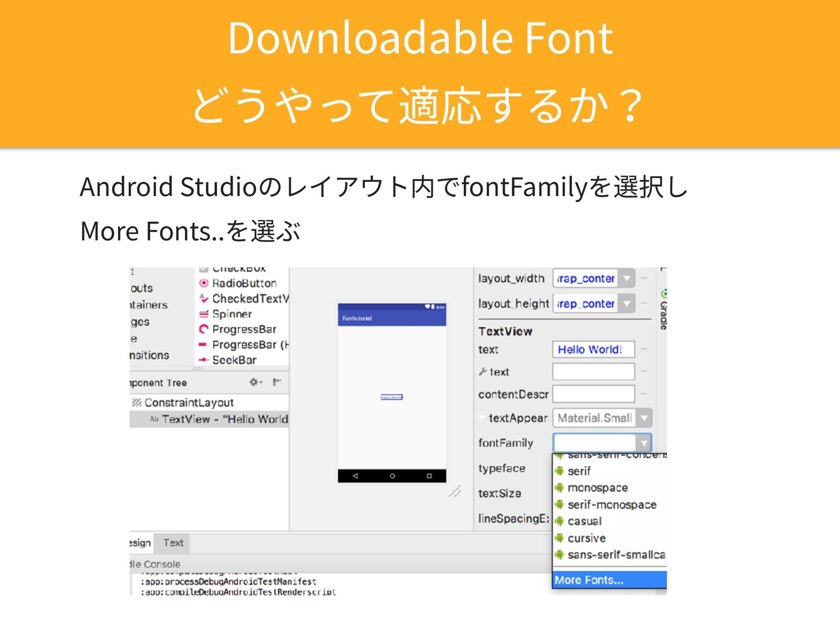Click the Gradle Console panel title
Screen dimensions: 840x630
155,564
